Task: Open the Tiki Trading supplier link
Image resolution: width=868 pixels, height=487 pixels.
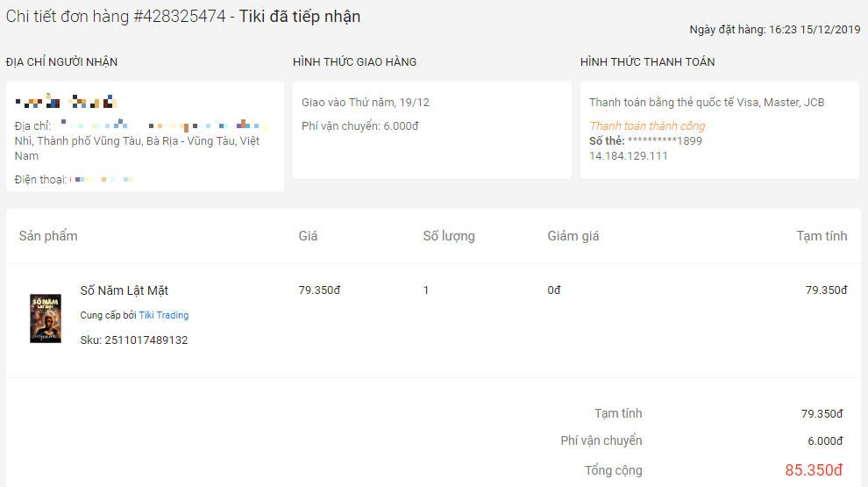Action: tap(164, 315)
